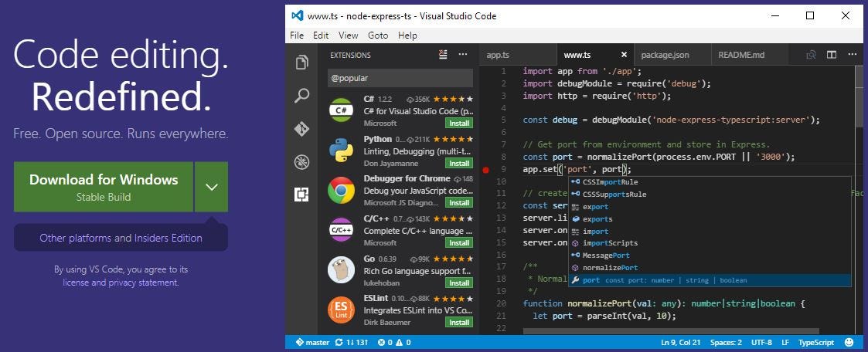The image size is (868, 352).
Task: Choose the import suggestion
Action: tap(710, 231)
